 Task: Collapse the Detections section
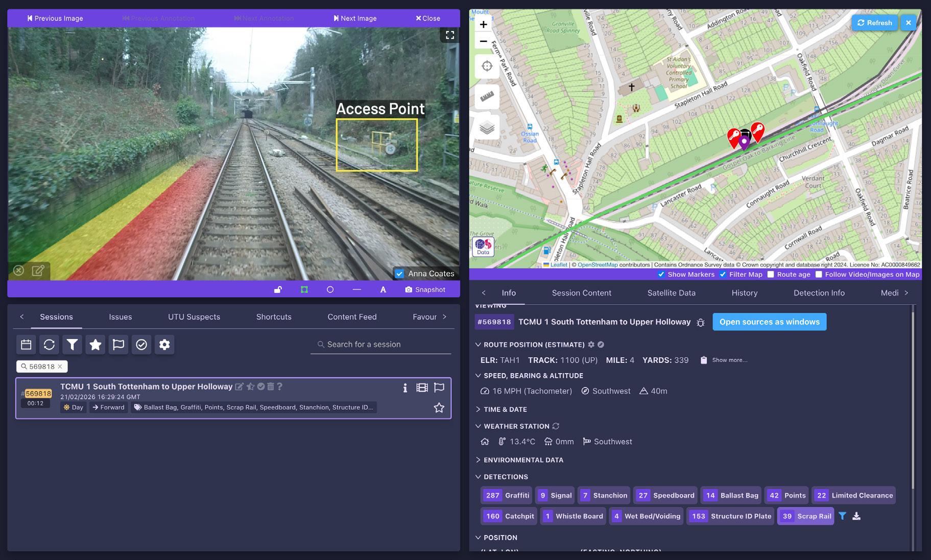point(478,477)
